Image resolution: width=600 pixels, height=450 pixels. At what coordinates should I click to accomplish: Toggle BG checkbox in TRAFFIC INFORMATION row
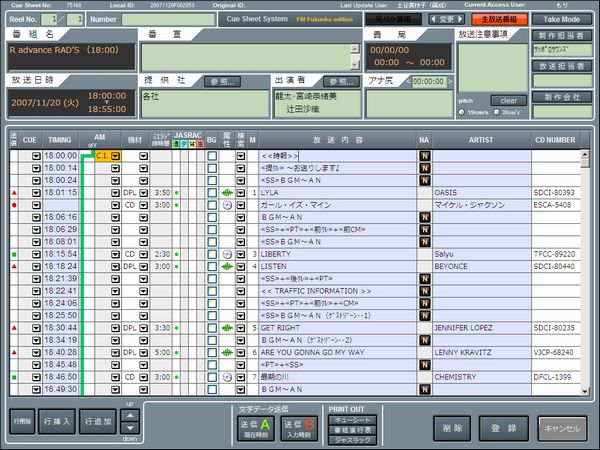click(212, 291)
